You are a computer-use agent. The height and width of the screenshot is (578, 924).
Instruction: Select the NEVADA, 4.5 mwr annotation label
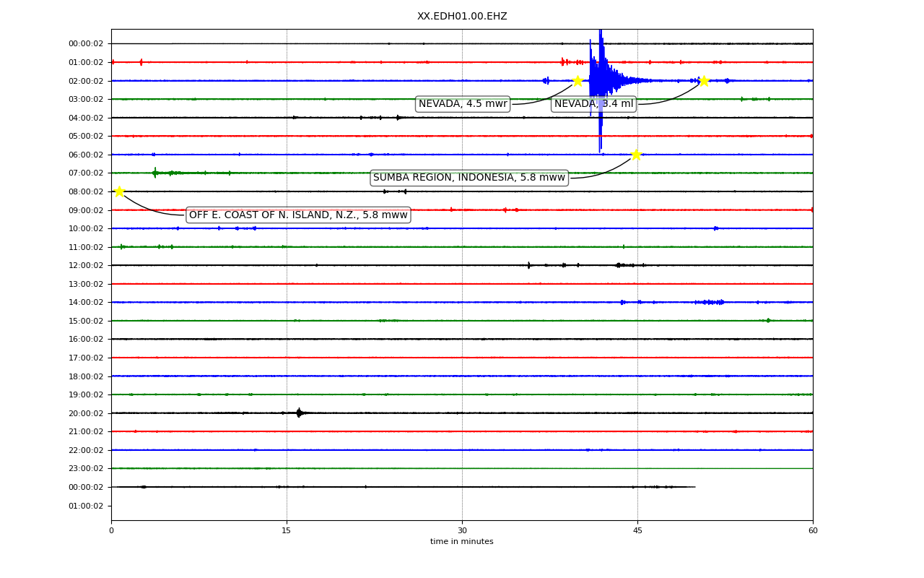(463, 104)
